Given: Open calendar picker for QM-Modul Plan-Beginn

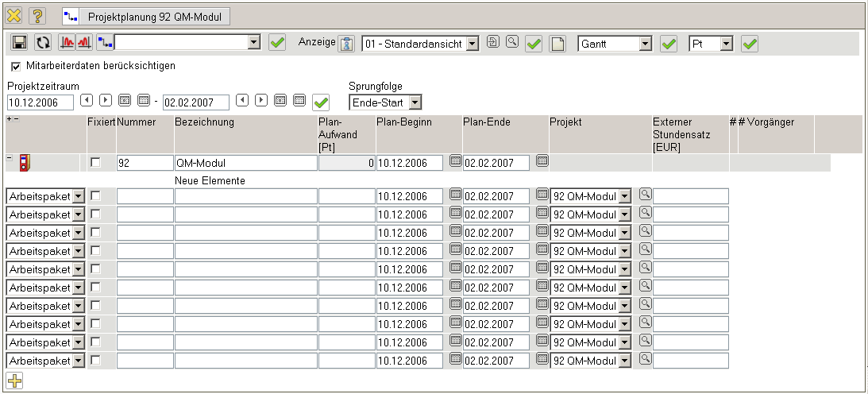Looking at the screenshot, I should pos(456,161).
